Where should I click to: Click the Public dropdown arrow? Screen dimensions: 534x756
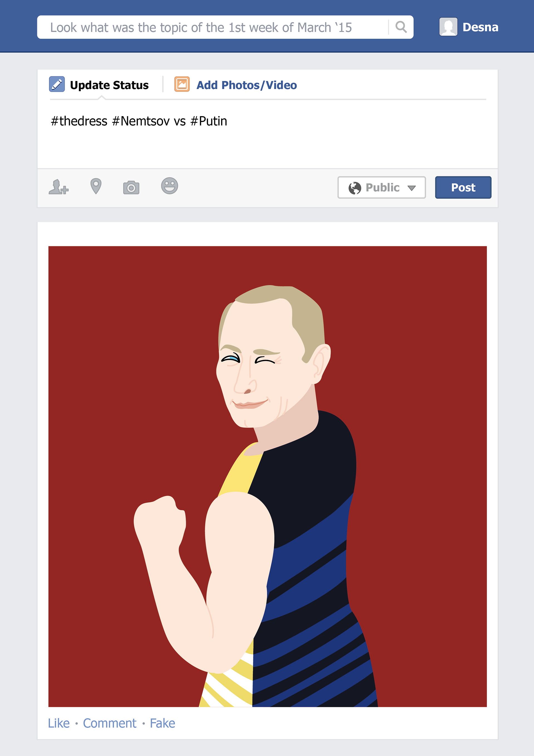[x=412, y=188]
